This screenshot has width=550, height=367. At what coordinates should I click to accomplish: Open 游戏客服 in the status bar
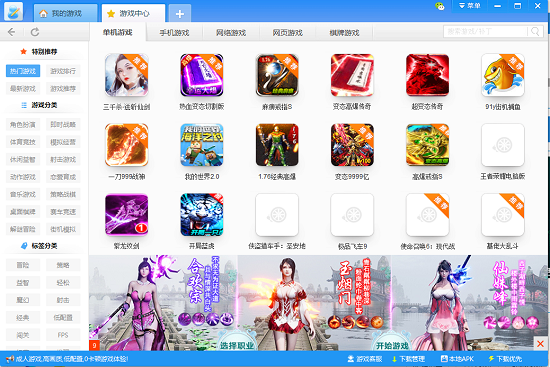coord(365,359)
